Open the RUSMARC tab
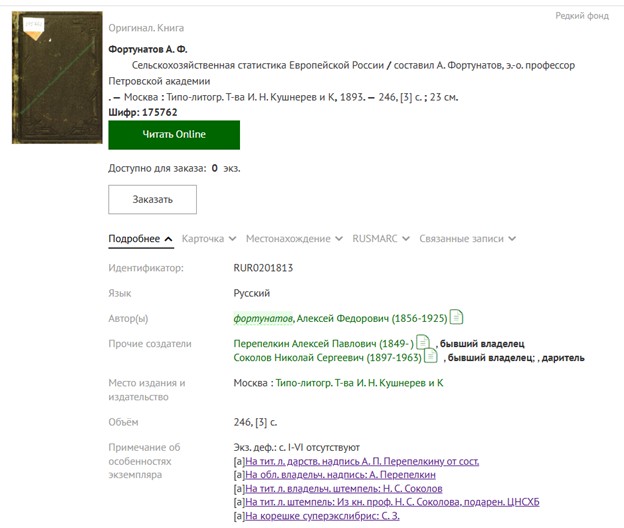 [x=380, y=239]
